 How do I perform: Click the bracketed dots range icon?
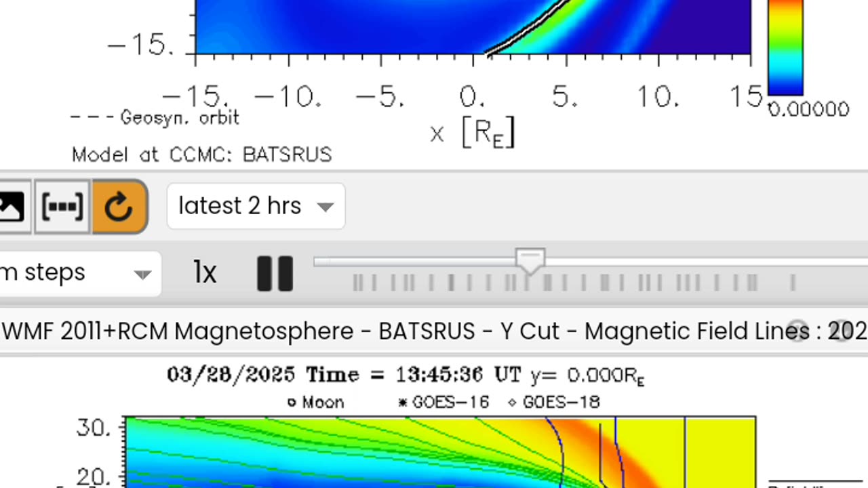coord(62,207)
